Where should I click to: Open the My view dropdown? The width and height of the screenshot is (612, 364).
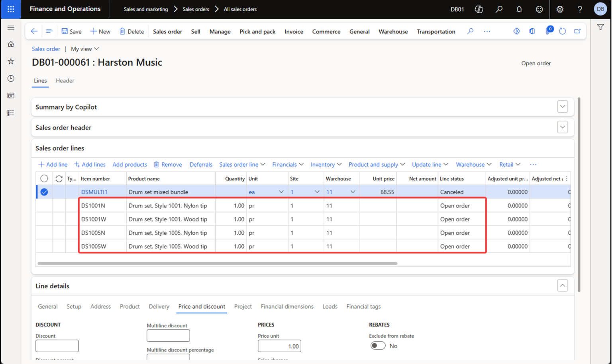[84, 49]
